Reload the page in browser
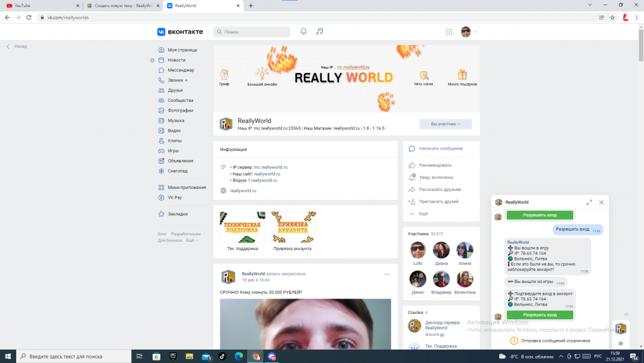644x363 pixels. (29, 17)
